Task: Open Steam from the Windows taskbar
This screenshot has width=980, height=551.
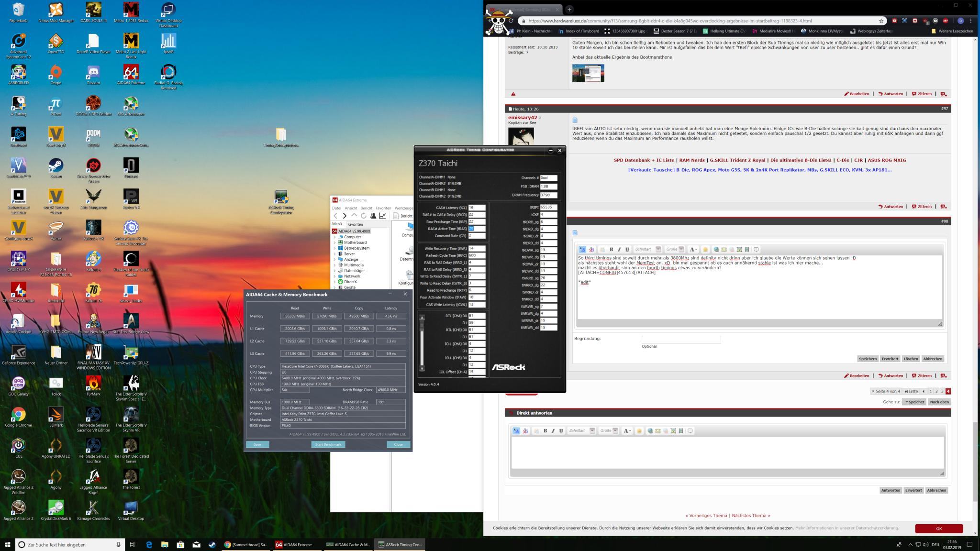Action: click(212, 544)
